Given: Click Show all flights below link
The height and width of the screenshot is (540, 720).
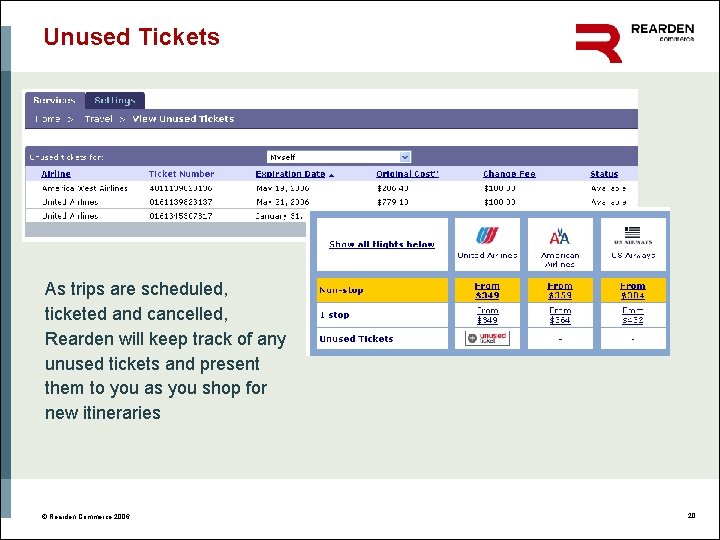Looking at the screenshot, I should click(x=382, y=244).
